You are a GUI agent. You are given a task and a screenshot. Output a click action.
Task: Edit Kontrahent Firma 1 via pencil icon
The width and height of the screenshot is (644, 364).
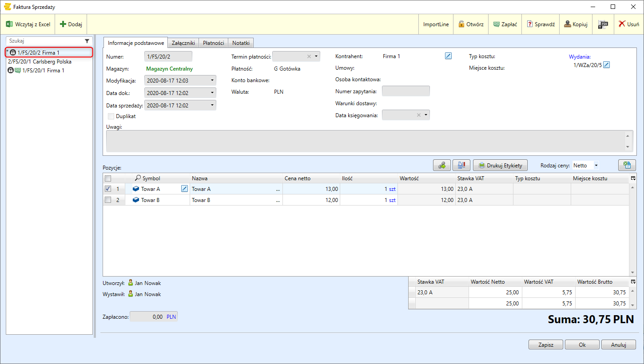tap(448, 56)
